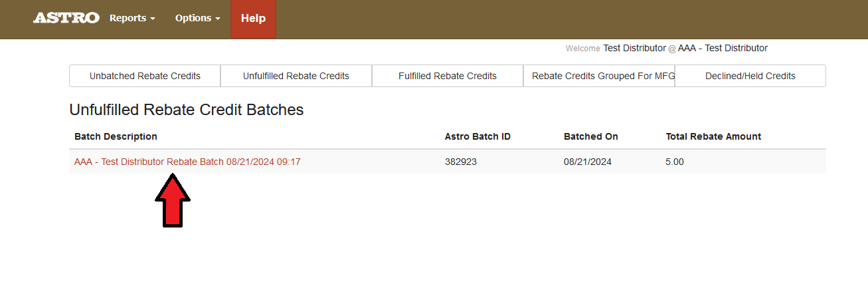
Task: Open the AAA Test Distributor Rebate Batch link
Action: pos(187,162)
